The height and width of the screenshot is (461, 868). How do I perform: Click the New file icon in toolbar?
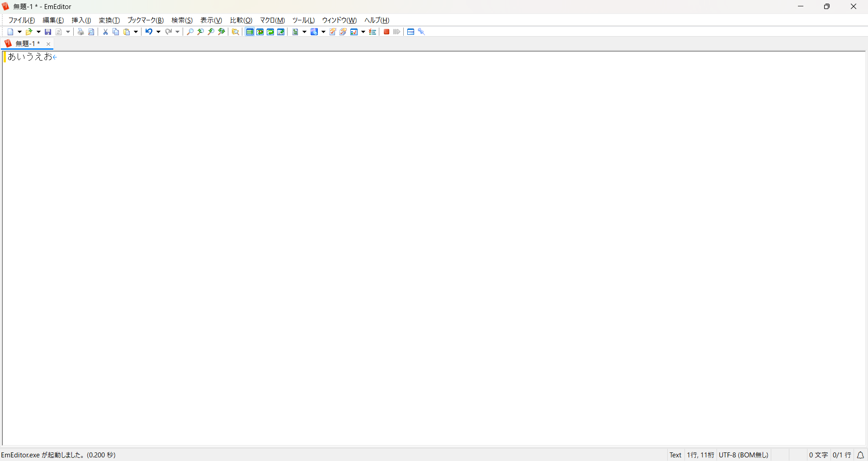(x=10, y=32)
